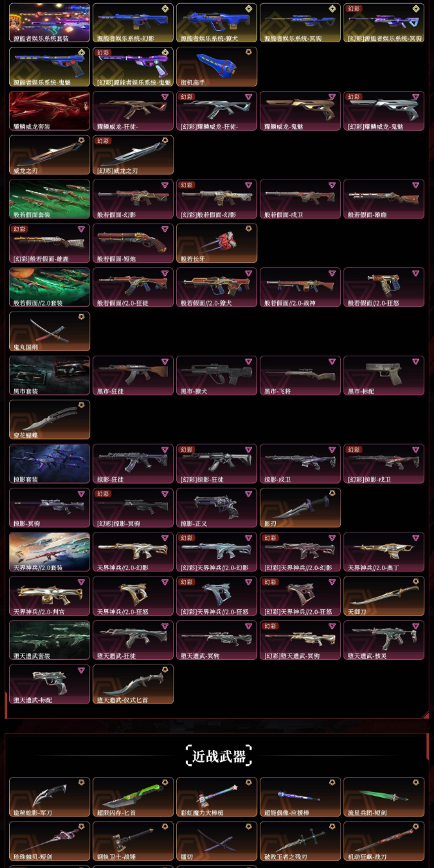Select the 耀鳞威龙套装 bundle thumbnail
The image size is (434, 868).
pos(49,111)
